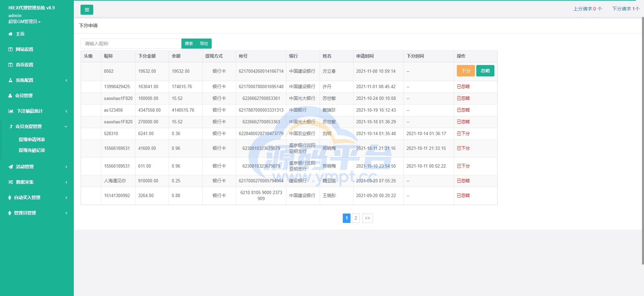Image resolution: width=644 pixels, height=296 pixels.
Task: Click the >> next page button
Action: (x=368, y=218)
